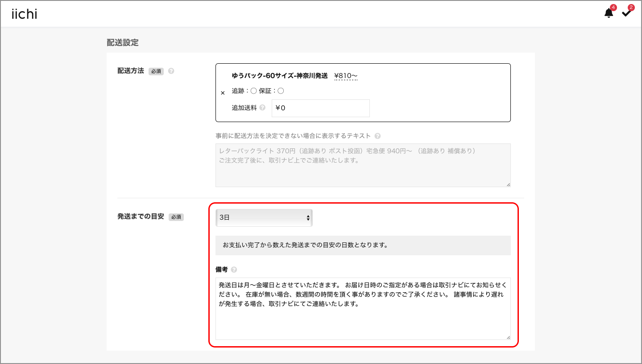Remove the ゆうパック shipping method with ×
The height and width of the screenshot is (364, 642).
tap(223, 93)
